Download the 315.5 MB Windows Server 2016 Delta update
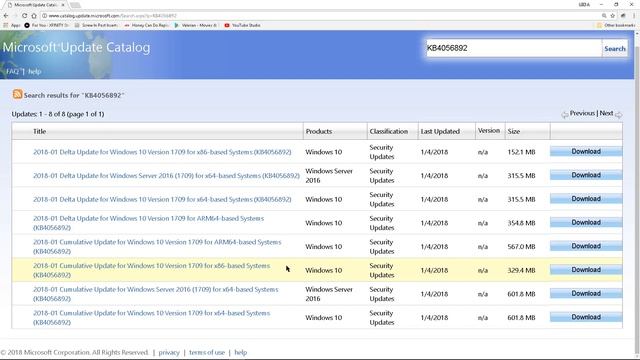The image size is (640, 360). [586, 175]
